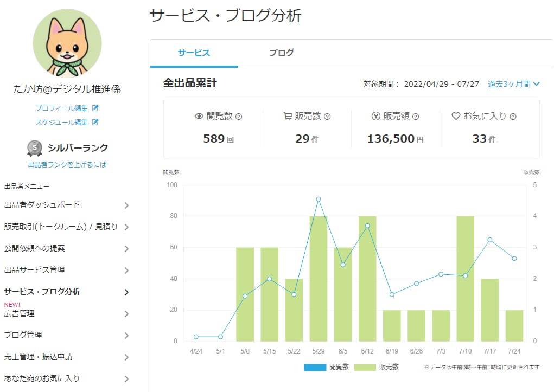Open 売上管理・振込申請 menu item

pos(38,357)
